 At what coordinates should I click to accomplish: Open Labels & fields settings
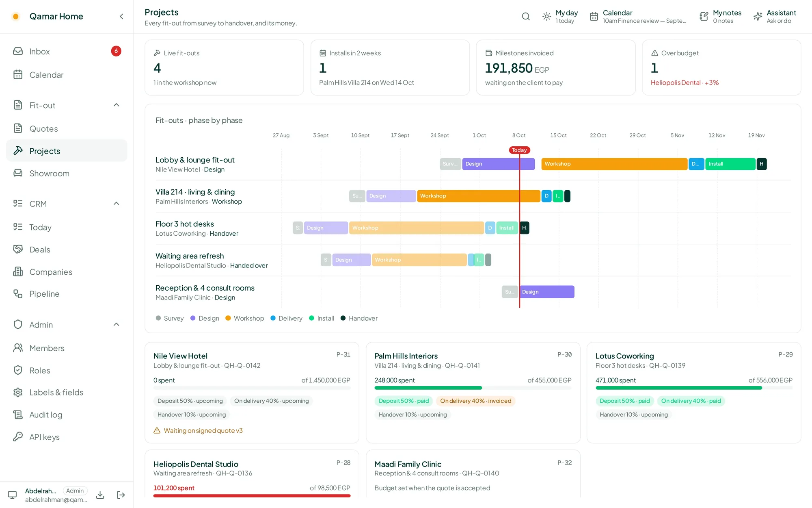coord(67,392)
